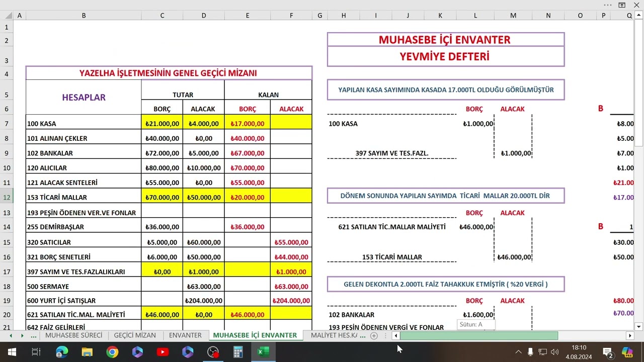Select column B header
Image resolution: width=644 pixels, height=362 pixels.
(x=84, y=16)
